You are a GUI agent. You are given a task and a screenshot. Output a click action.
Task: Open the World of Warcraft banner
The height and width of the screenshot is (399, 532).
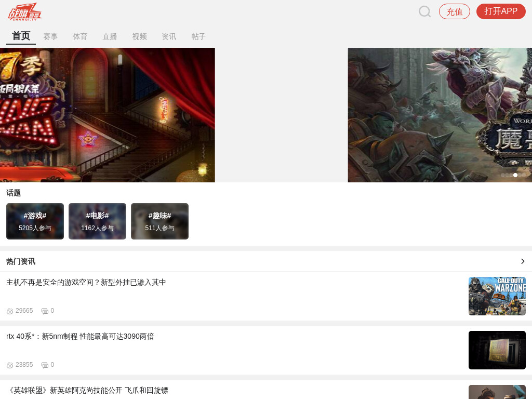[x=440, y=115]
